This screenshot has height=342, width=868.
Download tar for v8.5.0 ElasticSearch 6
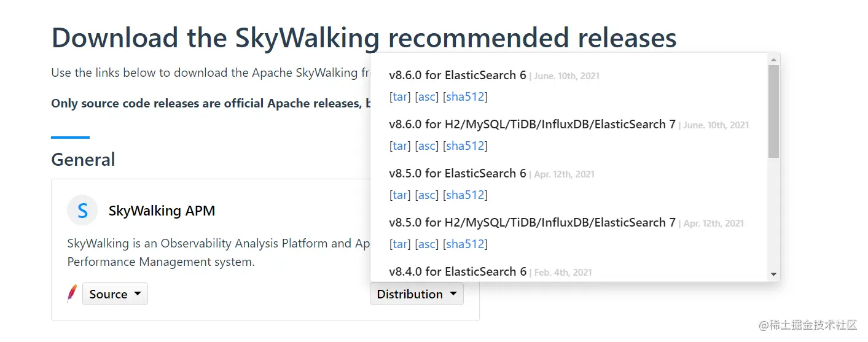(x=400, y=195)
